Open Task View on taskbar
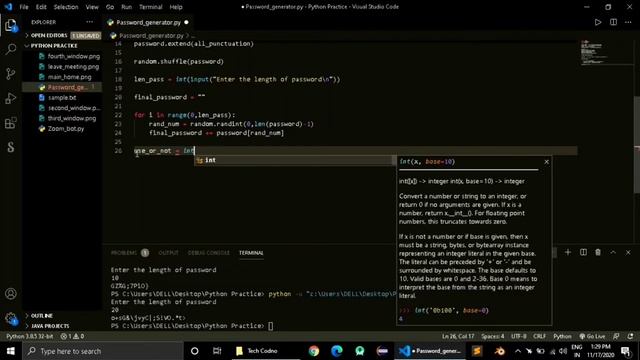Viewport: 640px width, 360px height. [217, 351]
